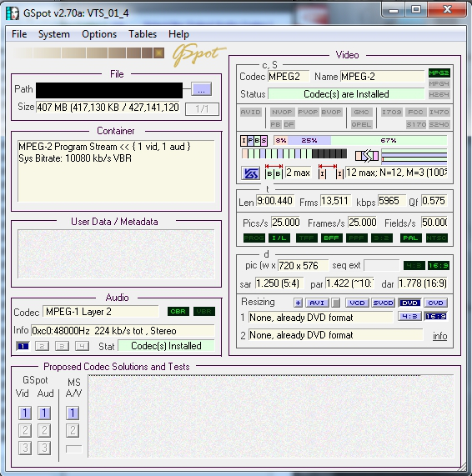Click the PAL standard indicator
The width and height of the screenshot is (472, 476).
point(410,238)
